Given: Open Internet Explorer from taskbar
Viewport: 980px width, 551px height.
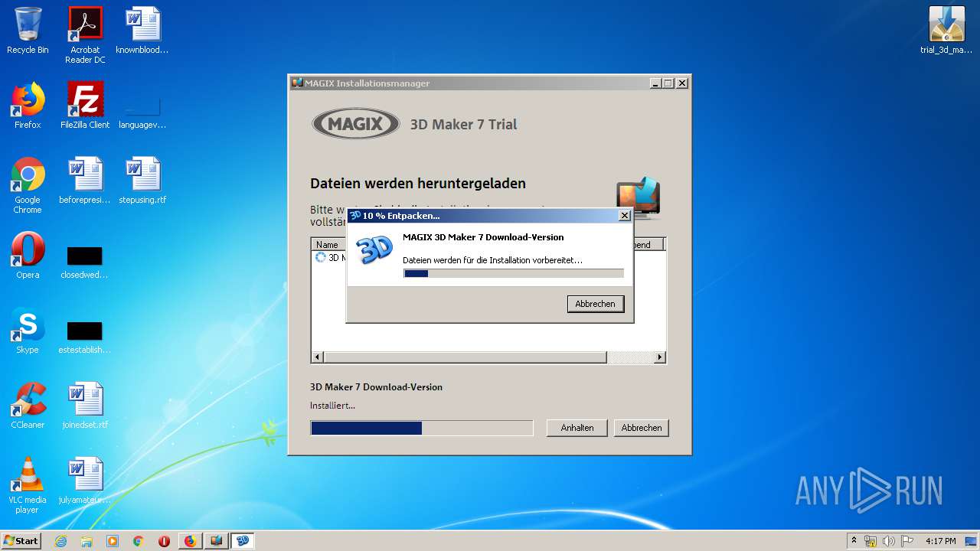Looking at the screenshot, I should point(60,541).
